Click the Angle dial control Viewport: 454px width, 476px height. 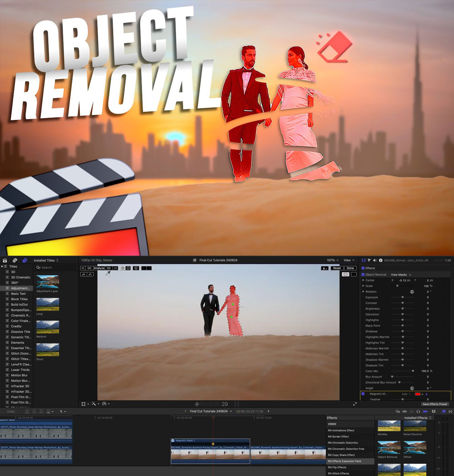pyautogui.click(x=412, y=388)
